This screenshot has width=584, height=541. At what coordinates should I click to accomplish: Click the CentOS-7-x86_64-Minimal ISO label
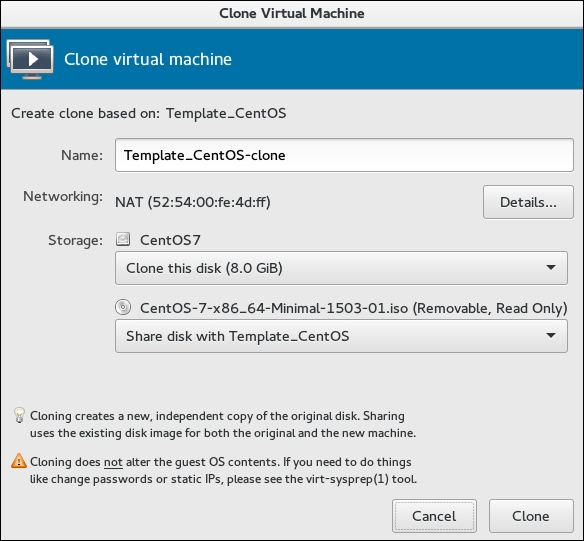(353, 308)
